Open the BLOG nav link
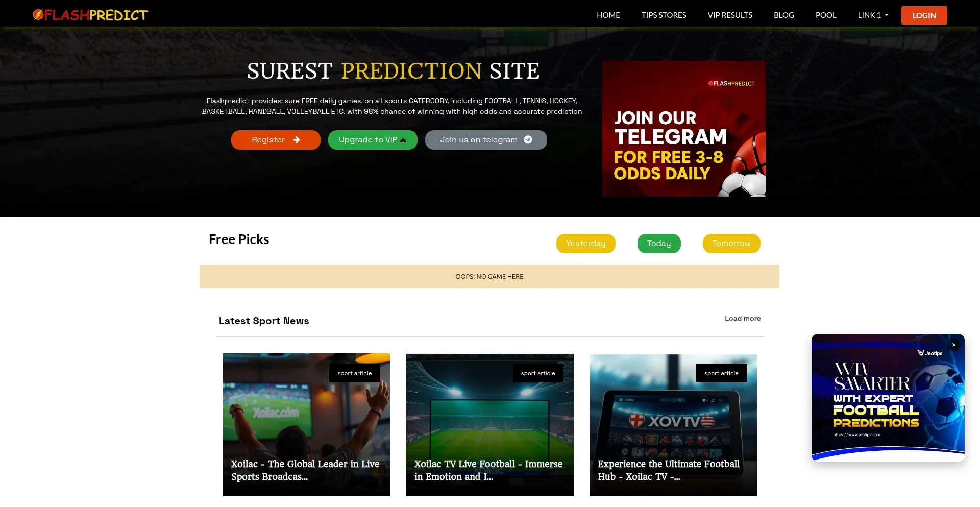Image resolution: width=980 pixels, height=507 pixels. pos(783,15)
